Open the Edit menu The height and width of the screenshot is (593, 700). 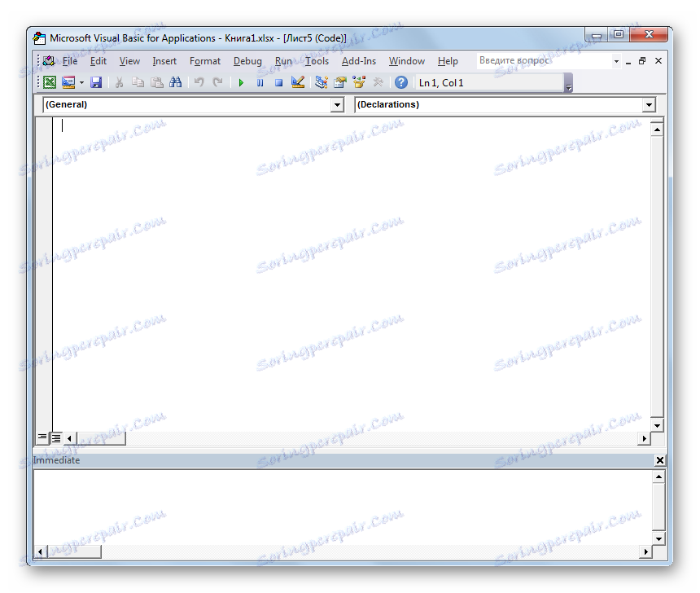98,61
